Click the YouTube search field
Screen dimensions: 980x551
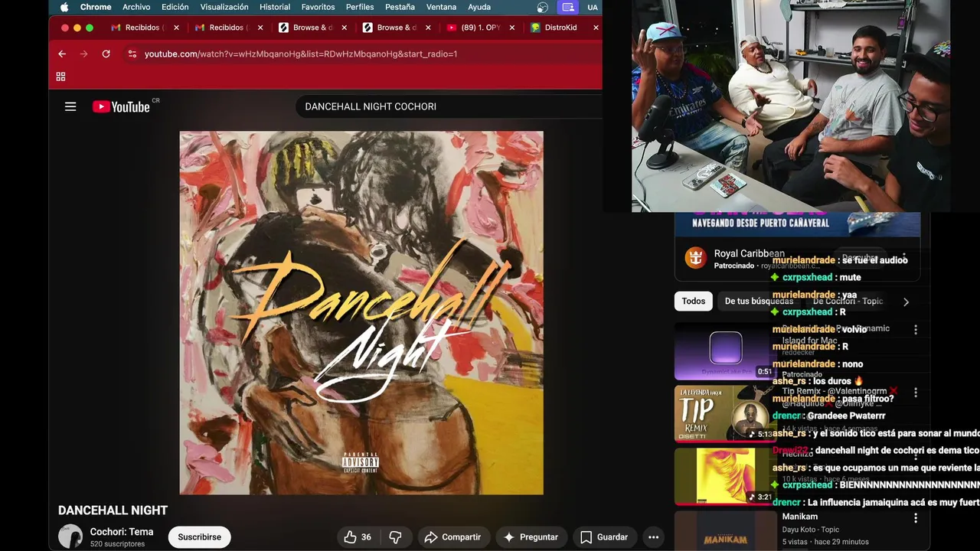click(x=449, y=106)
